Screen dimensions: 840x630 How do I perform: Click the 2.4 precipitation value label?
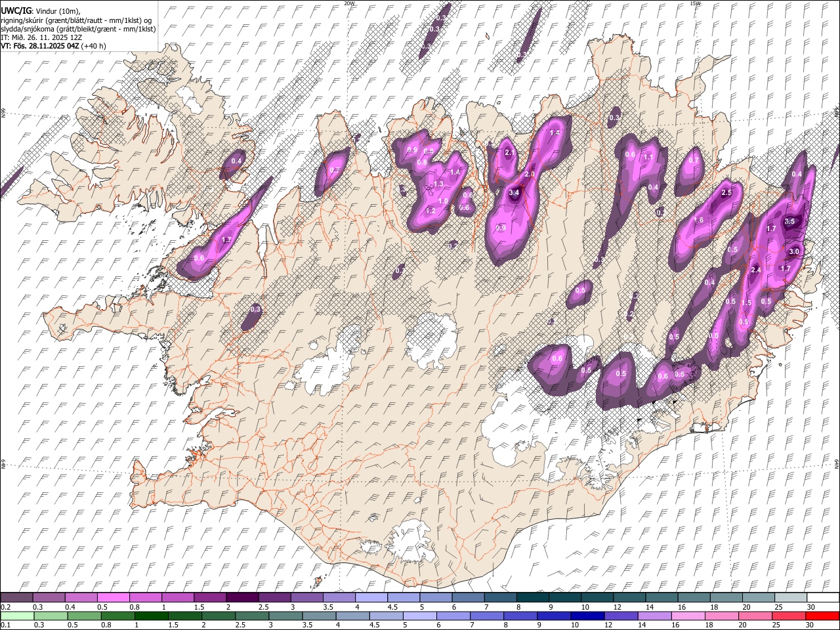point(755,270)
